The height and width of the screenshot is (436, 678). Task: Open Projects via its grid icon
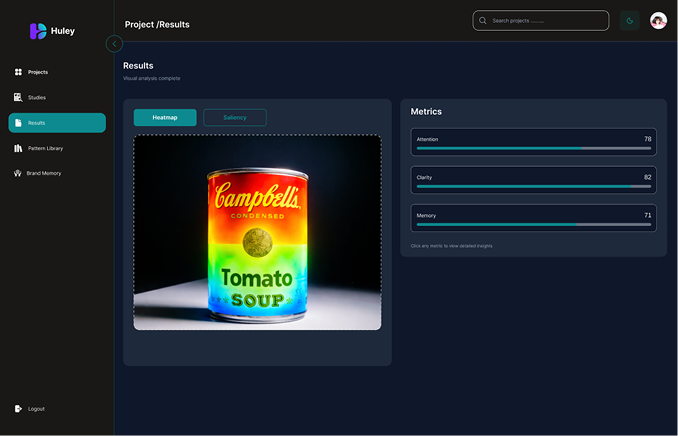coord(18,72)
